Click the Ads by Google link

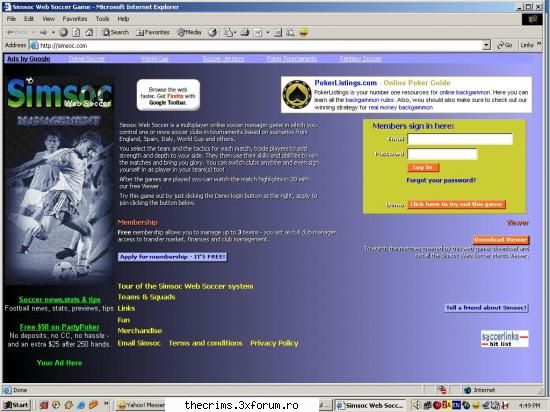29,59
